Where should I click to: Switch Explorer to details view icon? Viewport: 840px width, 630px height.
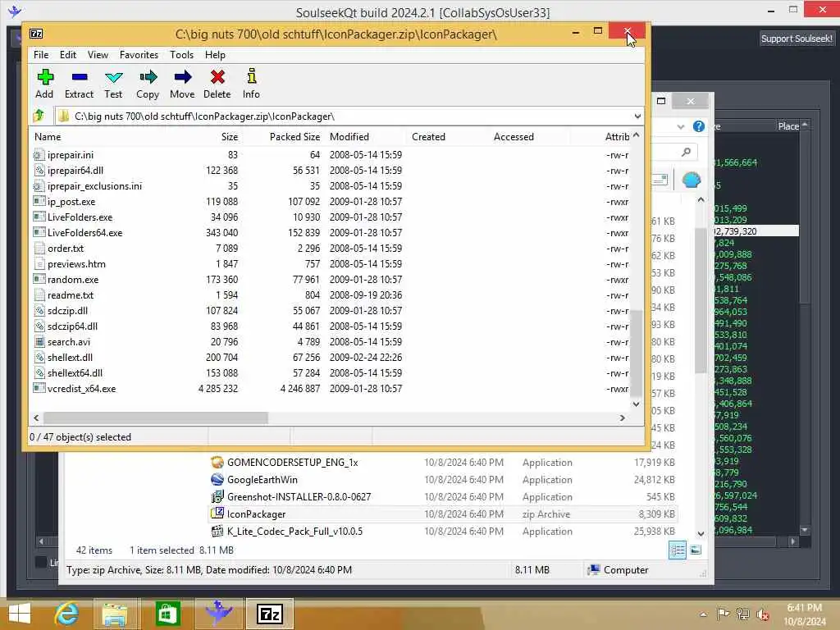[x=677, y=550]
